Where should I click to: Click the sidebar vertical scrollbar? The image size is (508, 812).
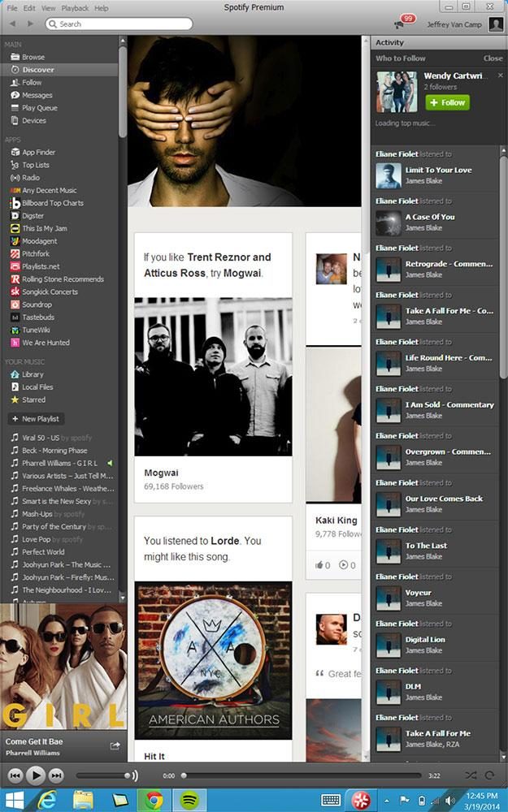pyautogui.click(x=123, y=93)
